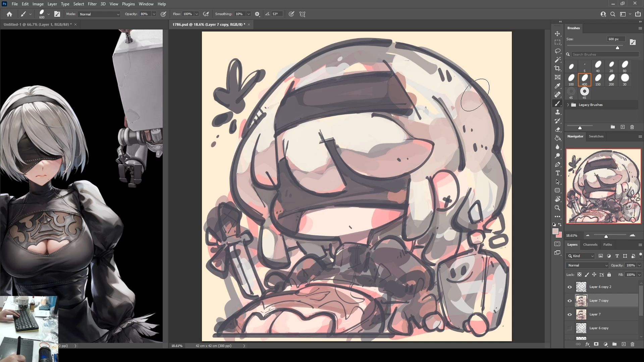The height and width of the screenshot is (362, 644).
Task: Select the Rectangle shape tool
Action: click(557, 190)
